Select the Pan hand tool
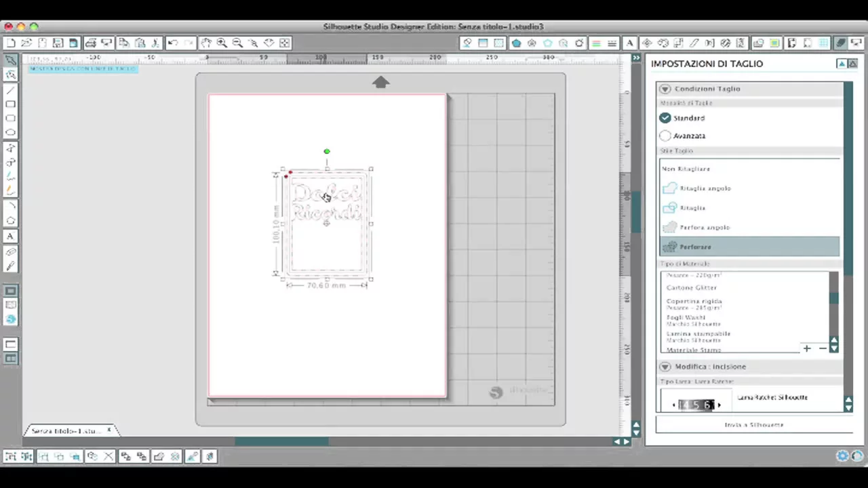Viewport: 868px width, 488px height. tap(206, 43)
